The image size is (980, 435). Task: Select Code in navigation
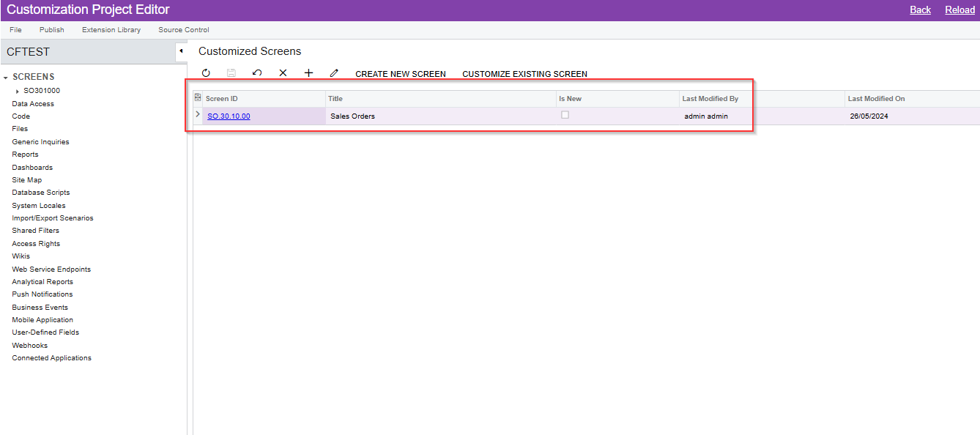pos(21,116)
